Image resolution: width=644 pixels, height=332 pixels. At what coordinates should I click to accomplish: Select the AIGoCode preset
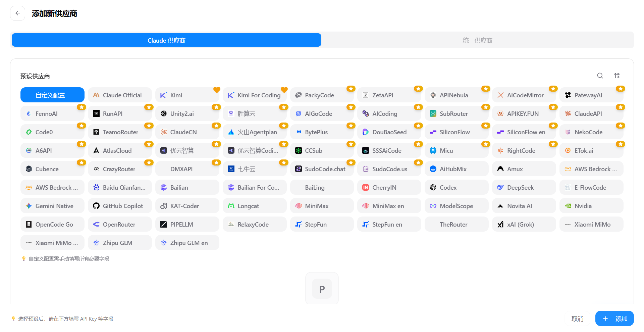[322, 113]
